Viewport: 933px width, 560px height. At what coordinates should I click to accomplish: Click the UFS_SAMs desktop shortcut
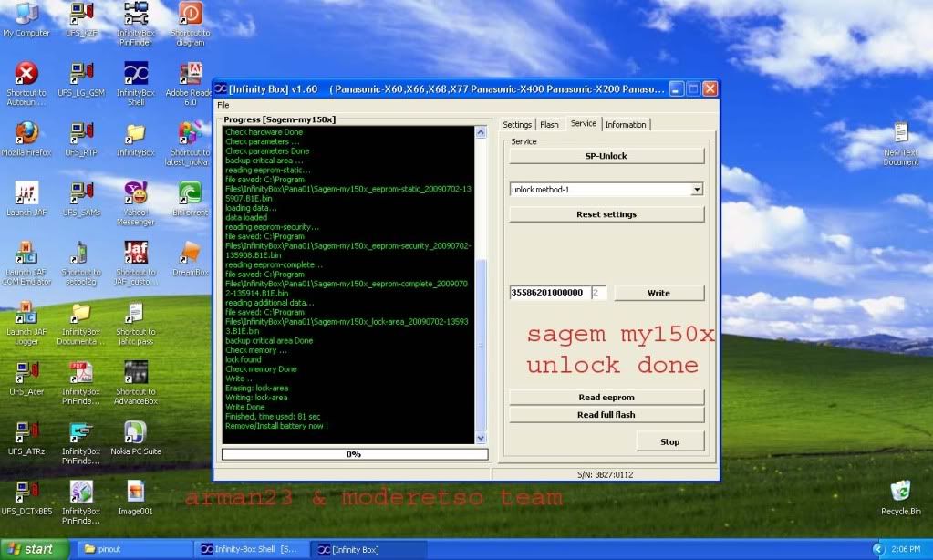pos(81,199)
